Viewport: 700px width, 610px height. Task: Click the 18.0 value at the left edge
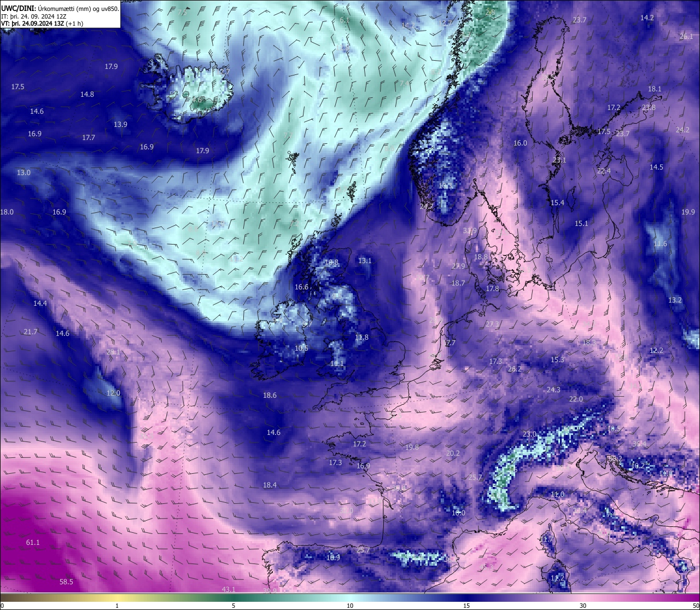pos(7,212)
